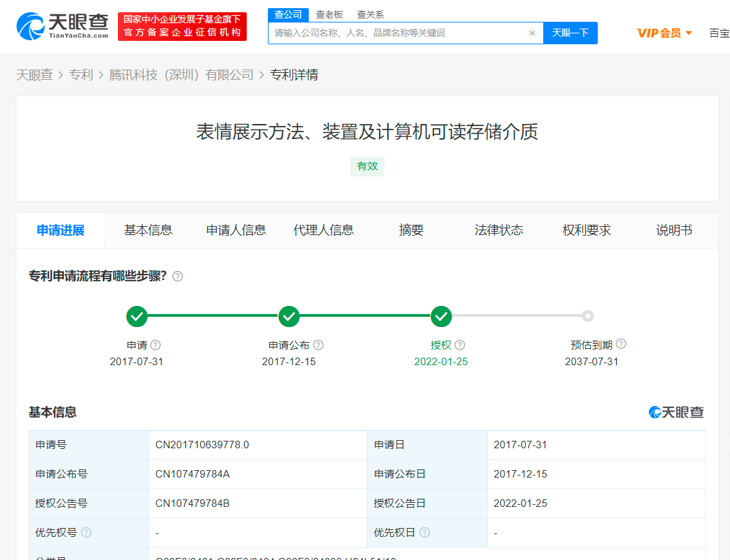Viewport: 730px width, 560px height.
Task: Switch to the 法律状态 tab
Action: click(499, 230)
